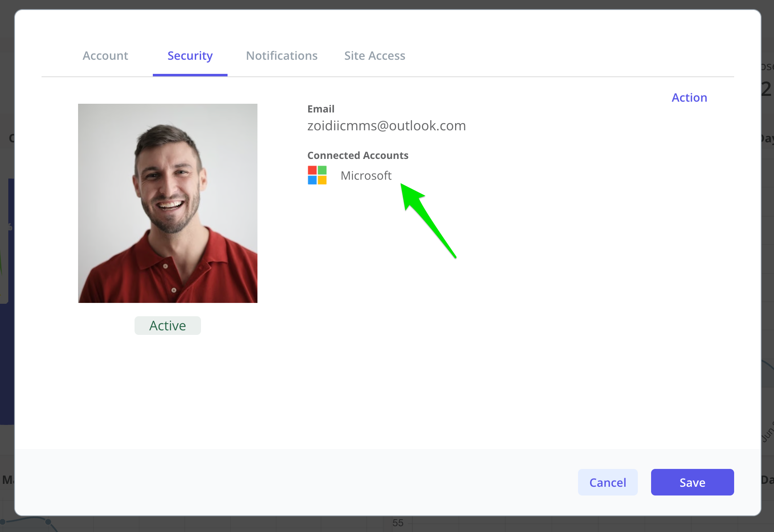Open the Action menu link
Image resolution: width=774 pixels, height=532 pixels.
[689, 98]
